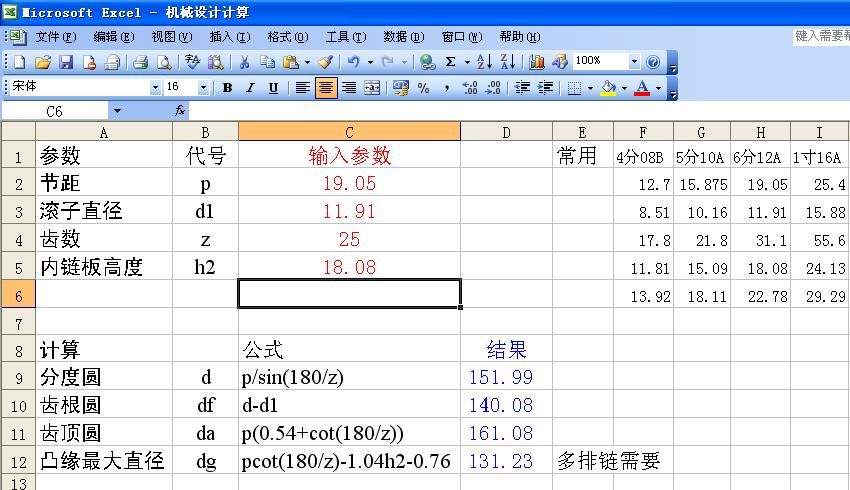Decrease decimal places
The height and width of the screenshot is (490, 850).
point(493,88)
